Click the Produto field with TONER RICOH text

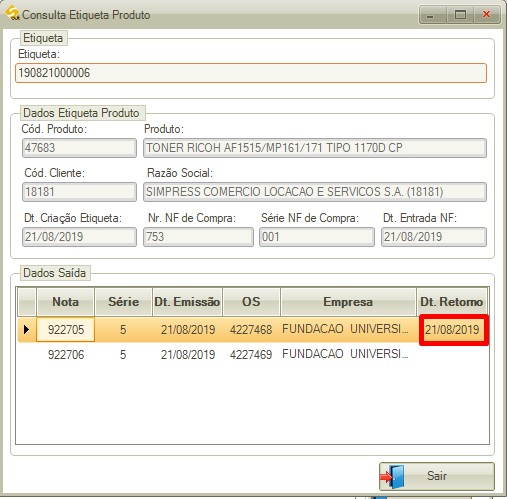pos(315,148)
